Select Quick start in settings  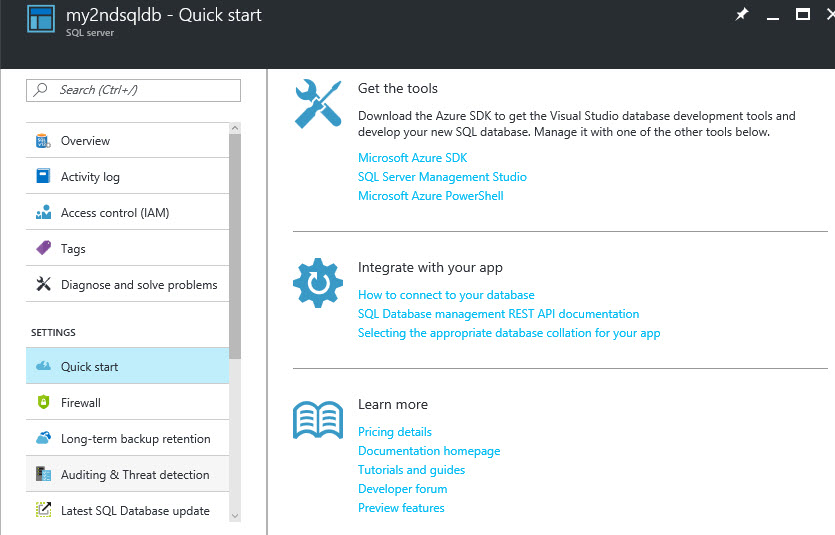pyautogui.click(x=128, y=366)
